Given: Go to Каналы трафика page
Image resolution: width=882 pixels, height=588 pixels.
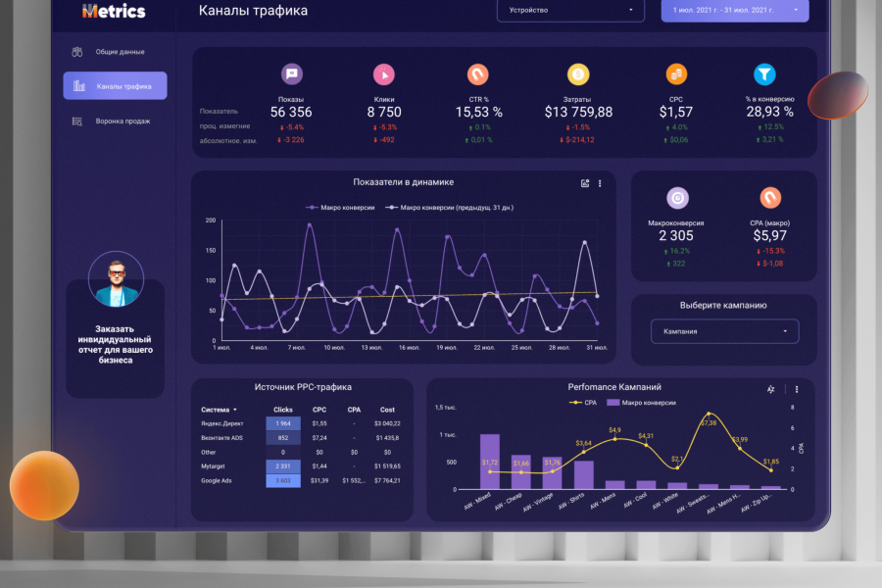Looking at the screenshot, I should (x=115, y=85).
